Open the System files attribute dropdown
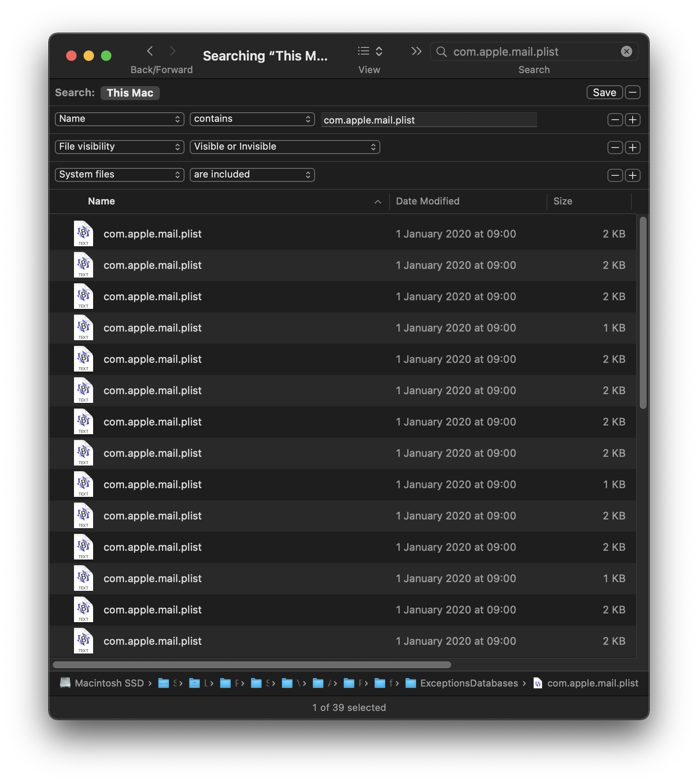The height and width of the screenshot is (784, 698). [120, 175]
